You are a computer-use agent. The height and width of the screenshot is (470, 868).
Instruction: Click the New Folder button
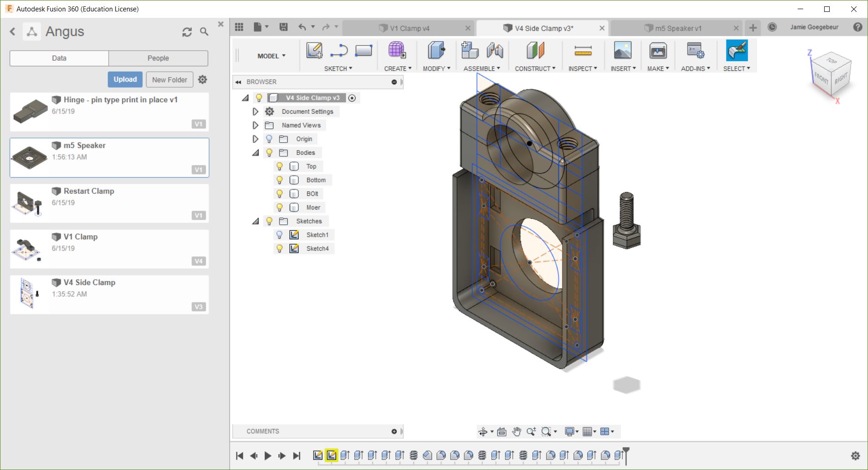[169, 79]
